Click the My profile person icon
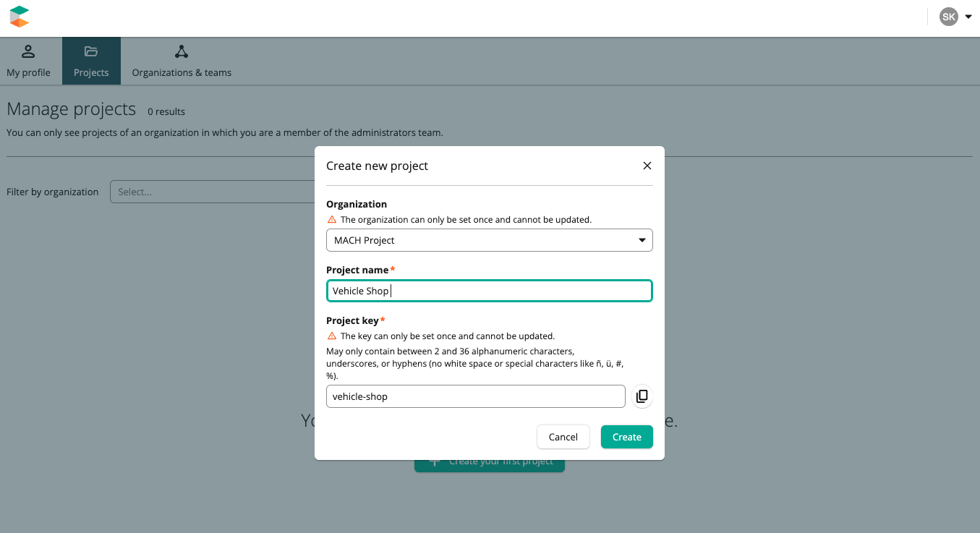 click(28, 51)
